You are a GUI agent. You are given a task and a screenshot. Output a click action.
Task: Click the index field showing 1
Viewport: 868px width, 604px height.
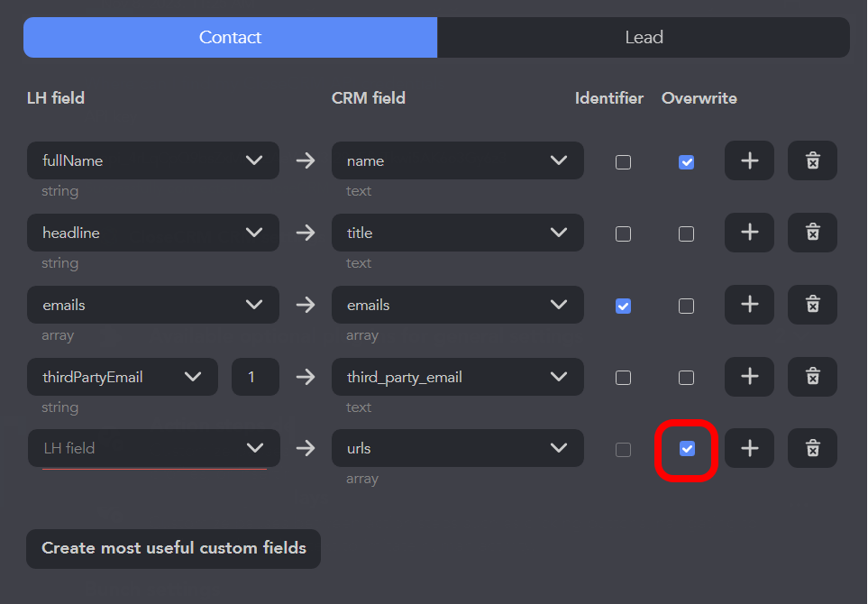pyautogui.click(x=255, y=377)
